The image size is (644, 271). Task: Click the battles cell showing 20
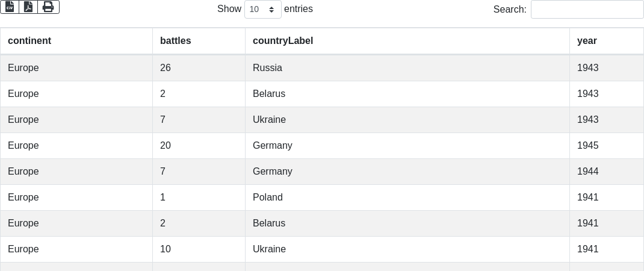point(166,146)
